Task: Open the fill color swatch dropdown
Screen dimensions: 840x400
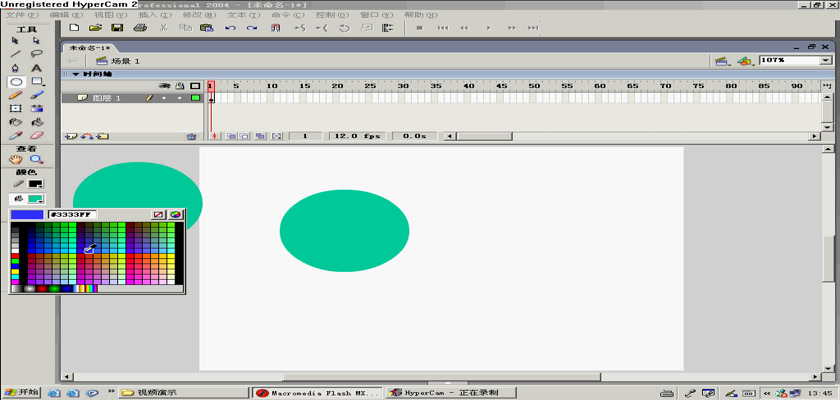Action: [36, 199]
